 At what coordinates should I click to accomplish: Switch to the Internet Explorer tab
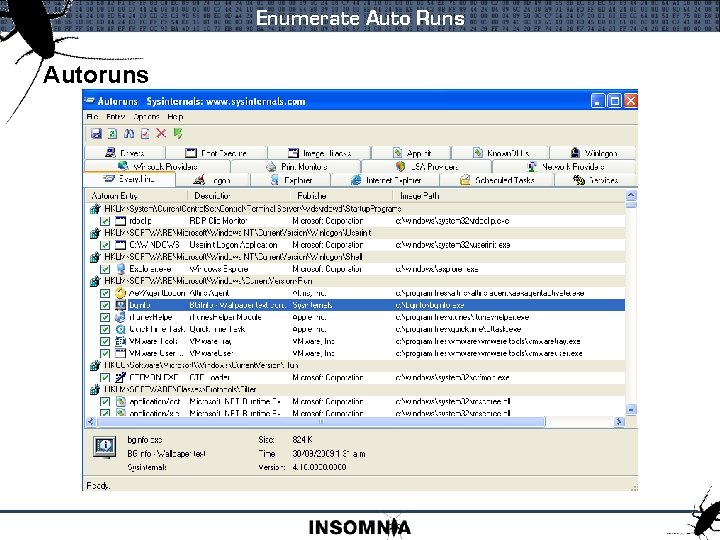(x=386, y=180)
